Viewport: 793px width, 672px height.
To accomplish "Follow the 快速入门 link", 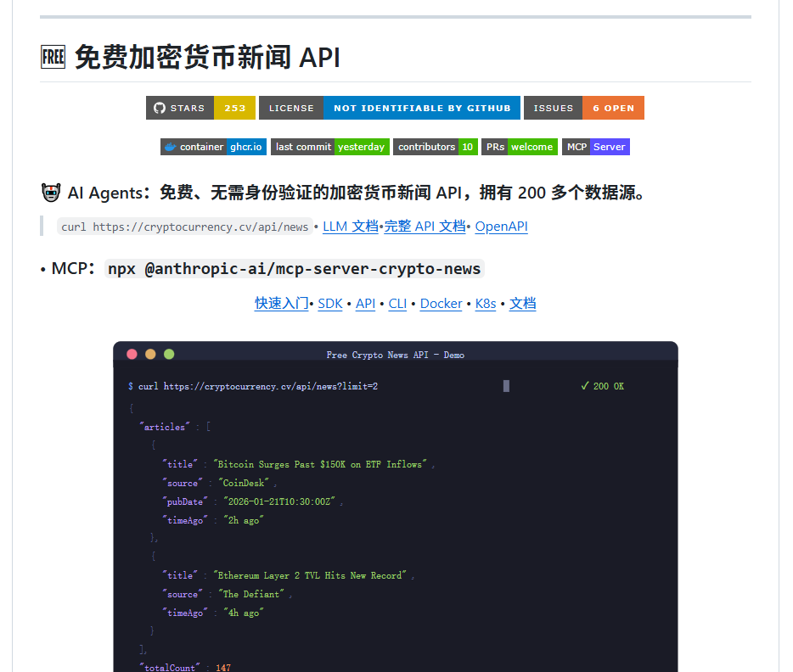I will [x=282, y=303].
